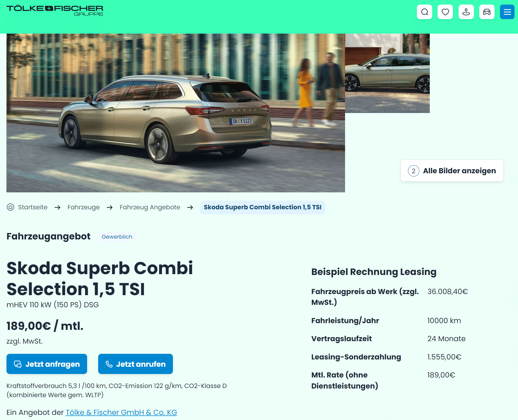Viewport: 518px width, 420px height.
Task: Click the location pin icon
Action: 466,12
